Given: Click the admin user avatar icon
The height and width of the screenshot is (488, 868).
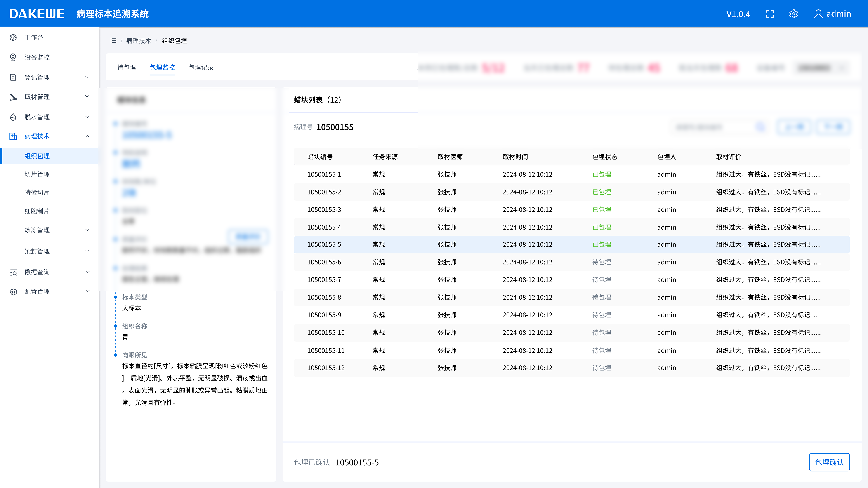Looking at the screenshot, I should point(818,14).
